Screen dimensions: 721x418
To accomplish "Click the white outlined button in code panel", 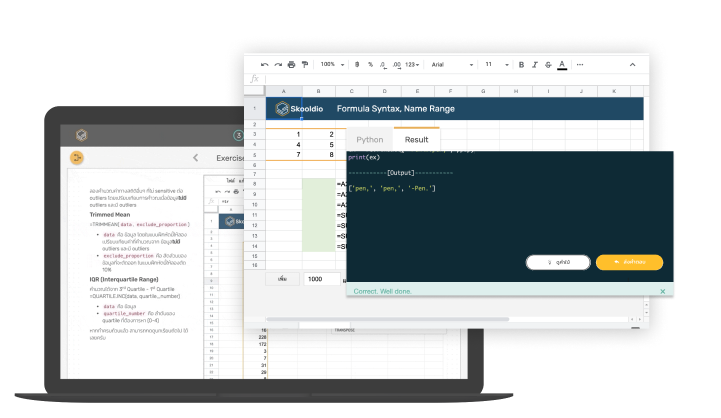I will pyautogui.click(x=557, y=262).
